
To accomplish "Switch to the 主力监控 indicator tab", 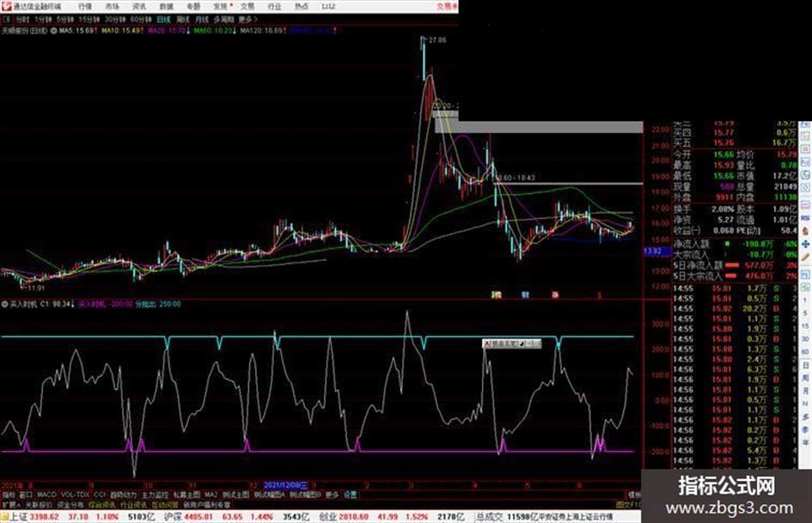I will coord(155,495).
